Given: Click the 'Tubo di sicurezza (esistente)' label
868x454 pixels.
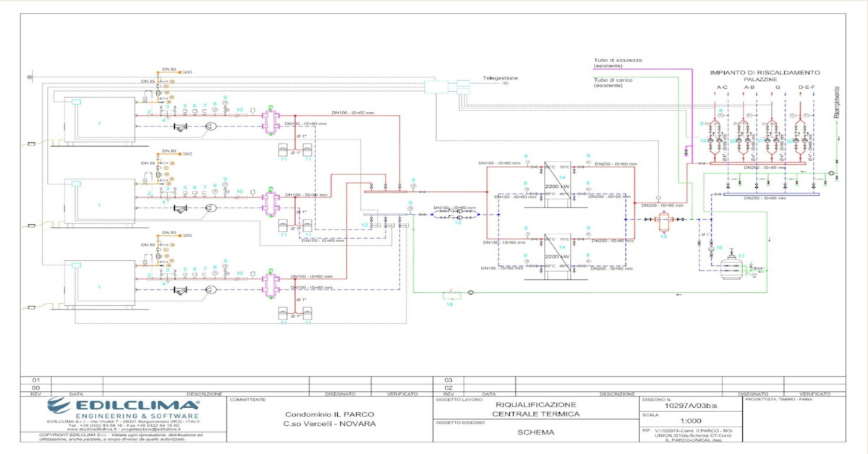Looking at the screenshot, I should 617,63.
